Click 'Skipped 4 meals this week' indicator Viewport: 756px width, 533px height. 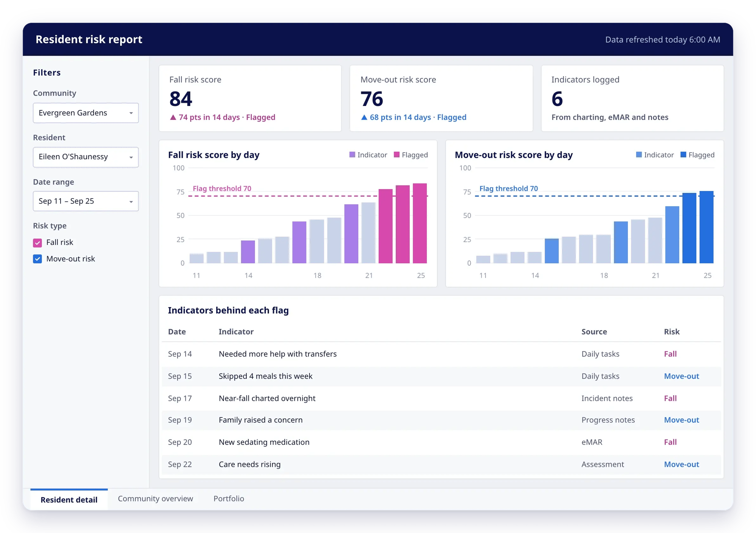265,376
